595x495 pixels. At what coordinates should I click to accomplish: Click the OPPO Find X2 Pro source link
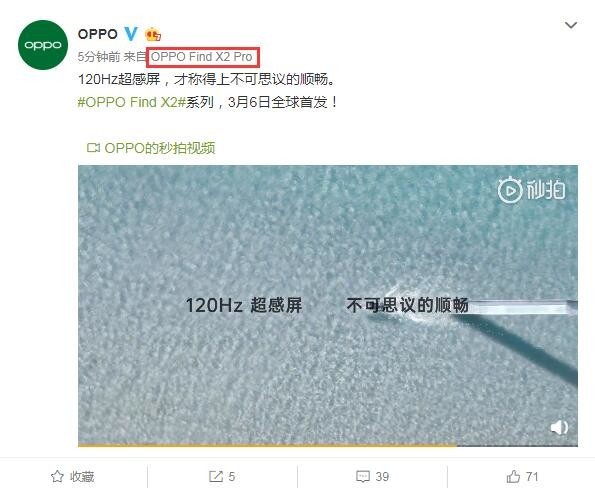[x=201, y=57]
